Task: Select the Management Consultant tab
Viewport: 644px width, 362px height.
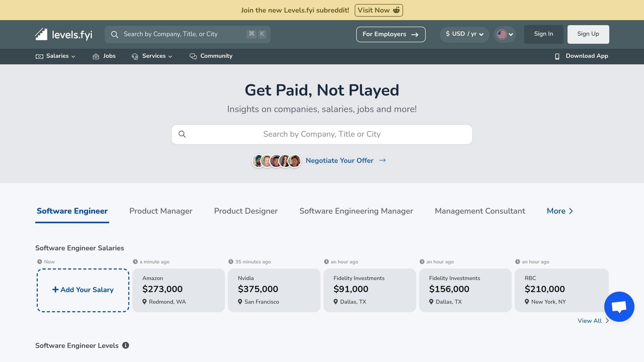Action: coord(480,211)
